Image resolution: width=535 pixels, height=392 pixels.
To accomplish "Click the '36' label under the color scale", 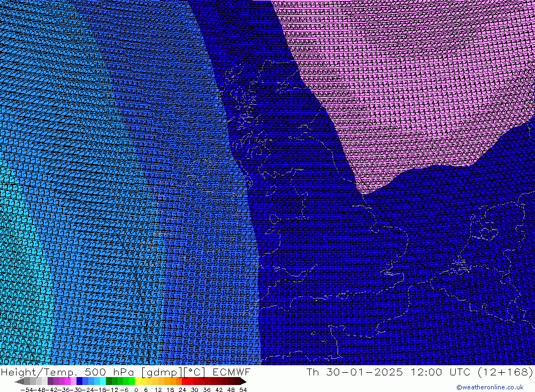I will tap(207, 390).
